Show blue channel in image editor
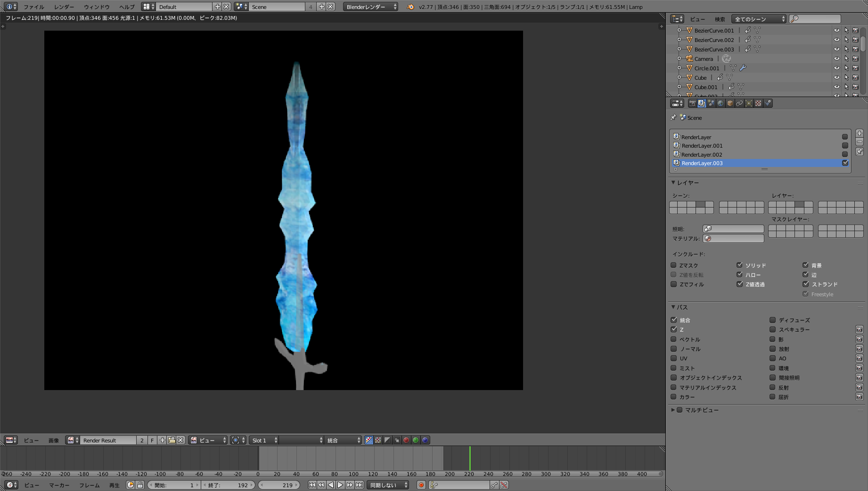Screen dimensions: 868x491 tap(425, 440)
